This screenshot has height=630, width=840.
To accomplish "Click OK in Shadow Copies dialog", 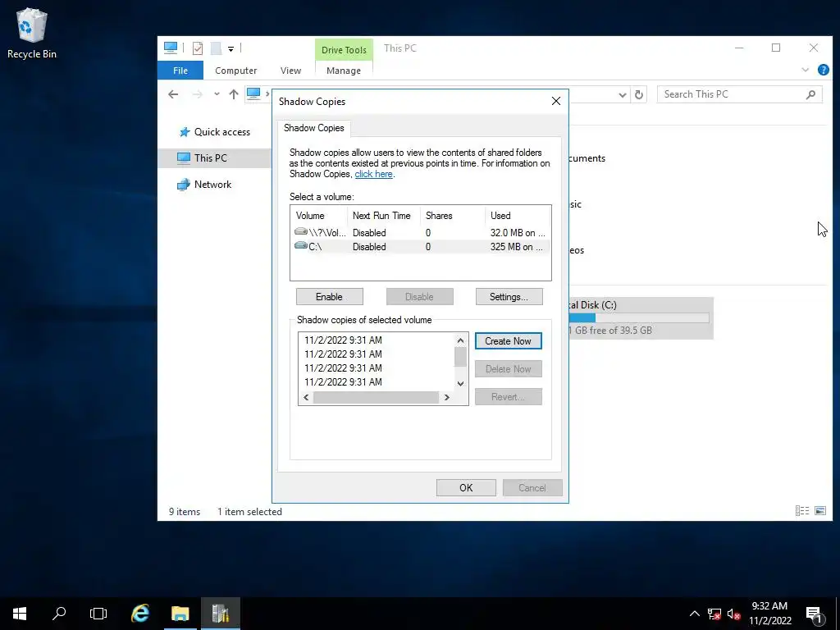I will click(x=466, y=488).
